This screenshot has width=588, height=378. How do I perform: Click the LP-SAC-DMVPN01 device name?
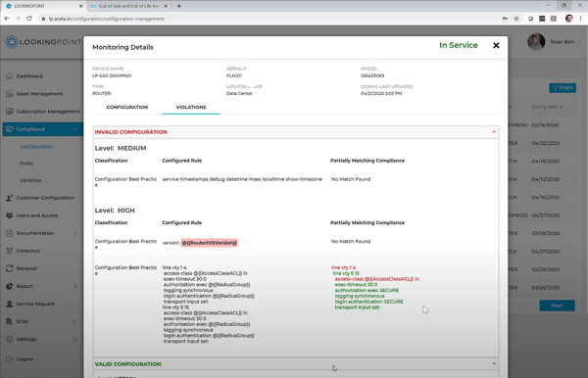(112, 75)
